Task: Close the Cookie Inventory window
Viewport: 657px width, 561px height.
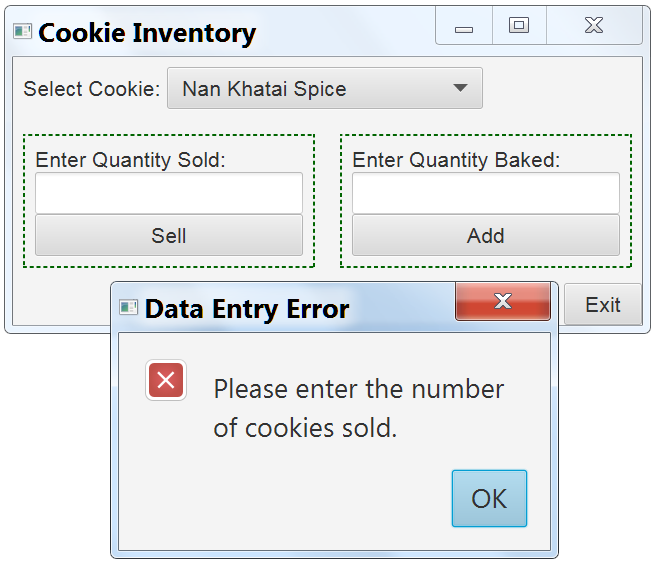Action: click(x=594, y=26)
